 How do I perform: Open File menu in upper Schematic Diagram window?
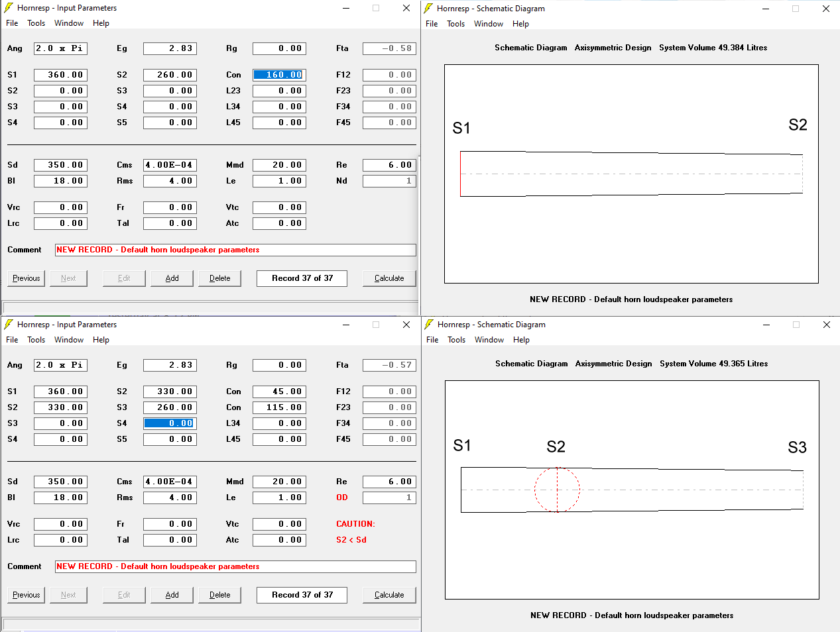[x=432, y=24]
